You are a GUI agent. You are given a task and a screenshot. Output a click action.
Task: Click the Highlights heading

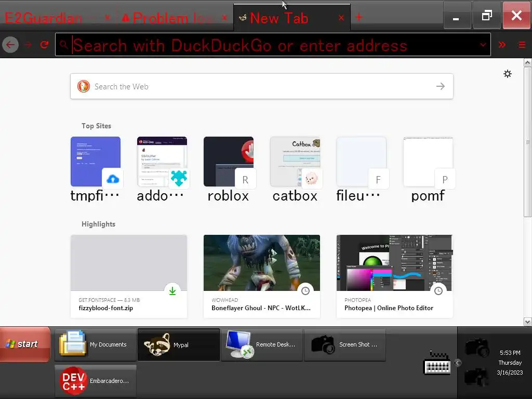click(x=98, y=224)
